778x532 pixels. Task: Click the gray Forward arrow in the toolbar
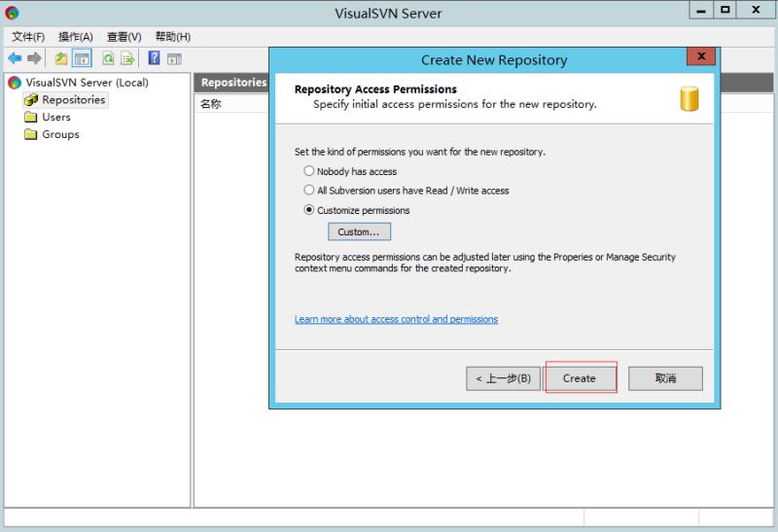pos(34,58)
